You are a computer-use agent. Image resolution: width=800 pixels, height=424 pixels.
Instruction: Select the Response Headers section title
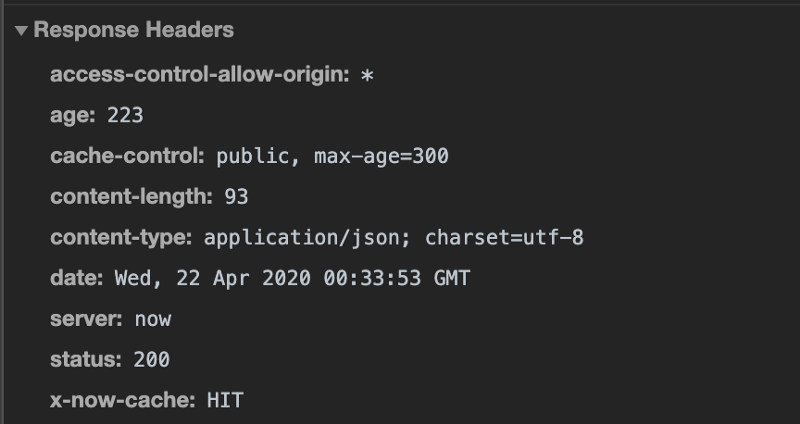pyautogui.click(x=134, y=30)
